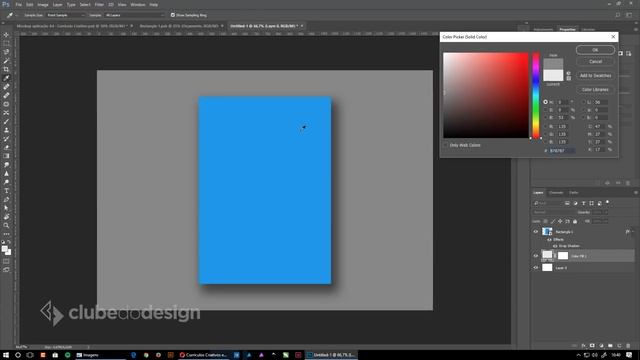Select the Magic Wand tool

click(6, 61)
